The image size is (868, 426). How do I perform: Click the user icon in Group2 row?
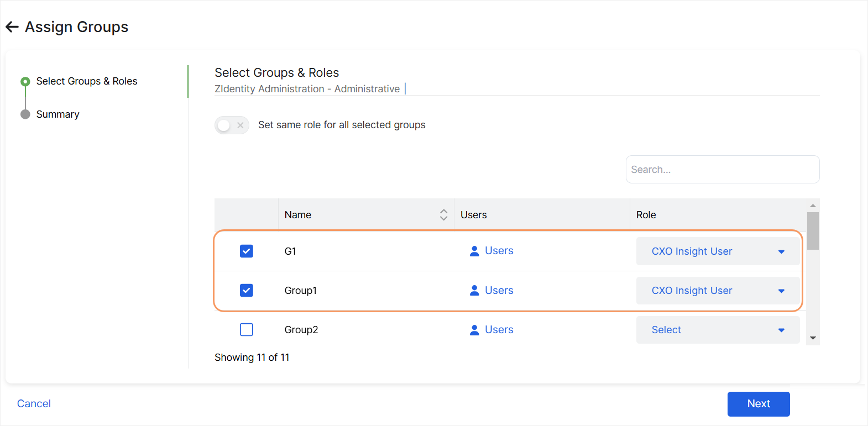(x=474, y=330)
